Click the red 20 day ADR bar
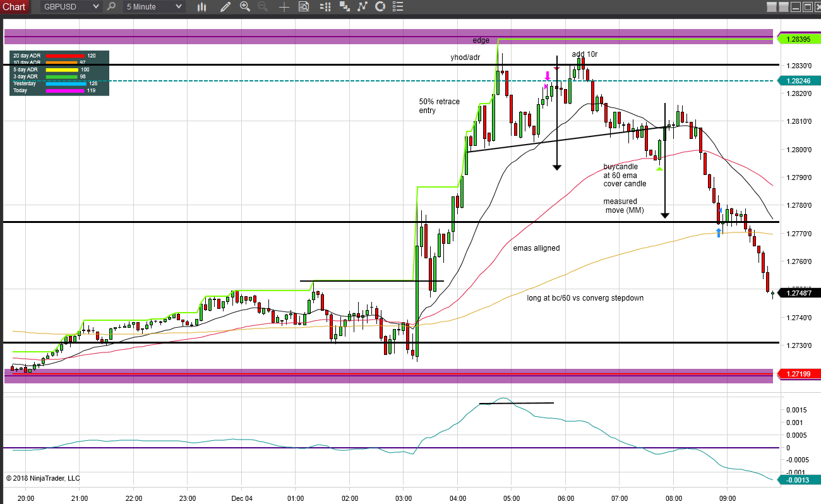The height and width of the screenshot is (504, 821). click(x=65, y=56)
